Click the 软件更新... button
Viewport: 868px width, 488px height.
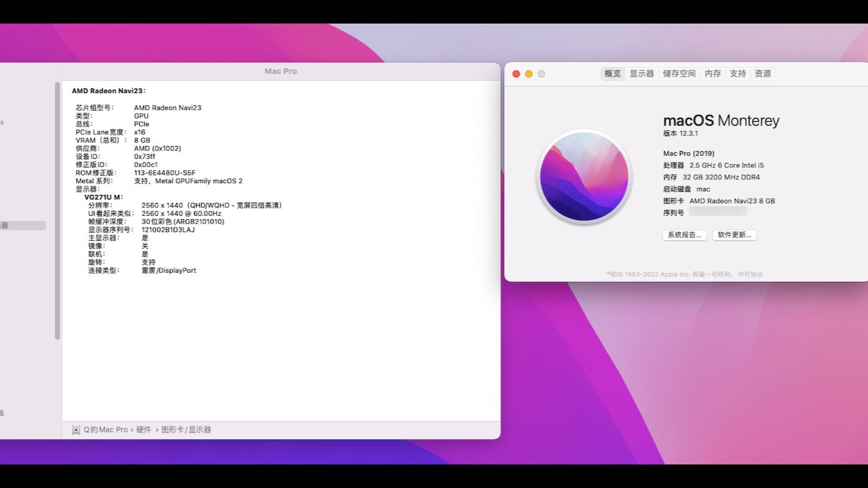tap(734, 235)
